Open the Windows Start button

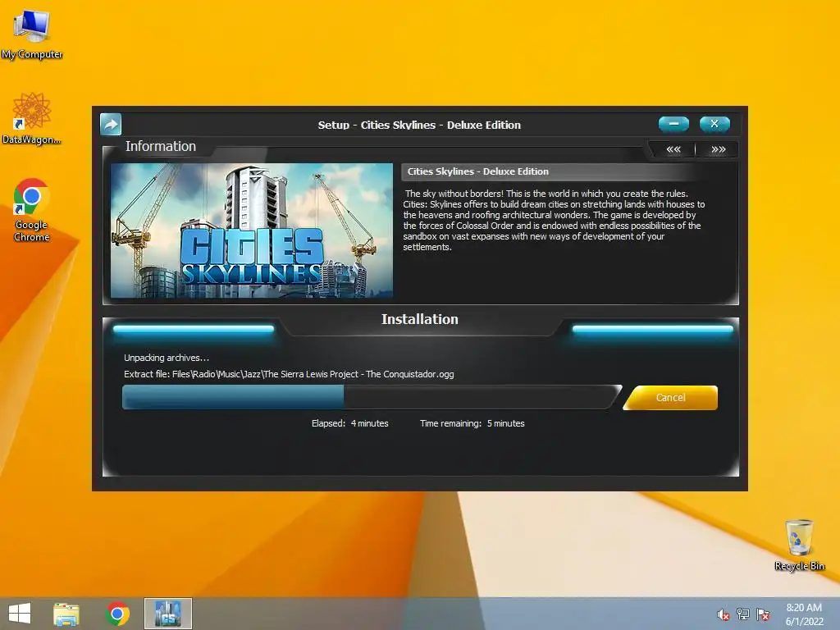[x=20, y=614]
